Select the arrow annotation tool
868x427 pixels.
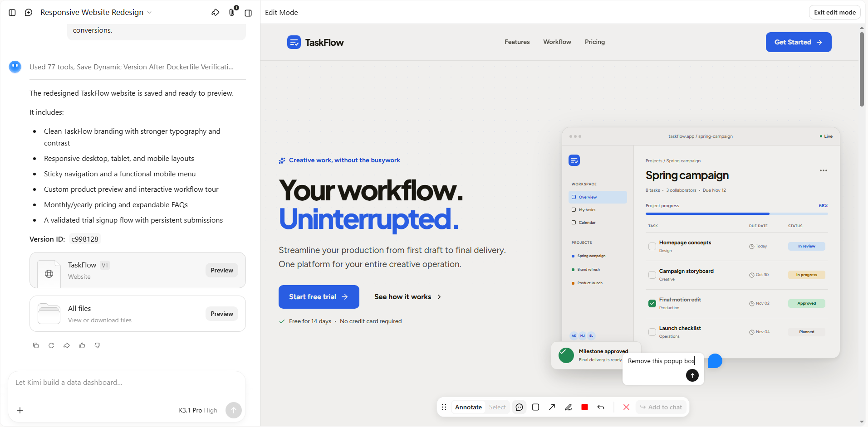[552, 407]
